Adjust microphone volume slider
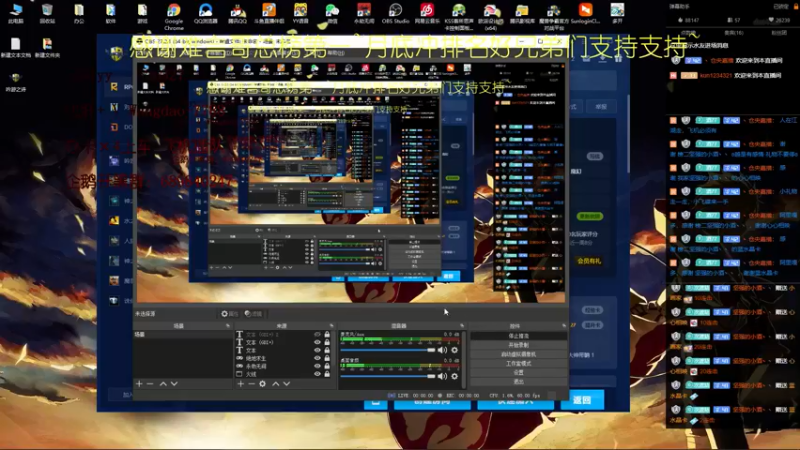This screenshot has height=450, width=800. point(388,350)
